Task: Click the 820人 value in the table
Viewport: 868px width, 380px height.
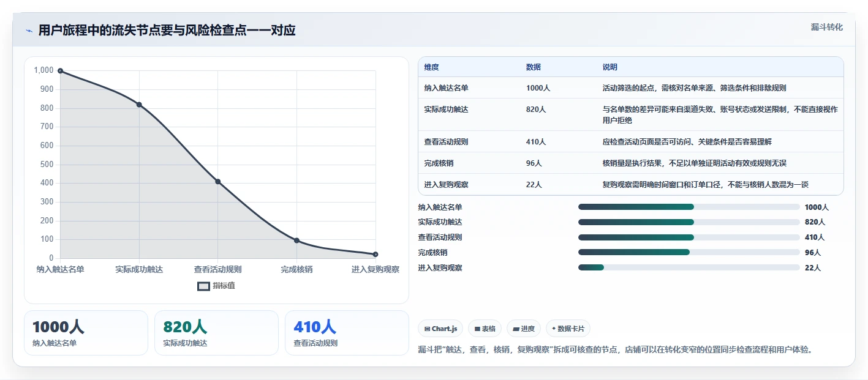Action: pyautogui.click(x=536, y=110)
